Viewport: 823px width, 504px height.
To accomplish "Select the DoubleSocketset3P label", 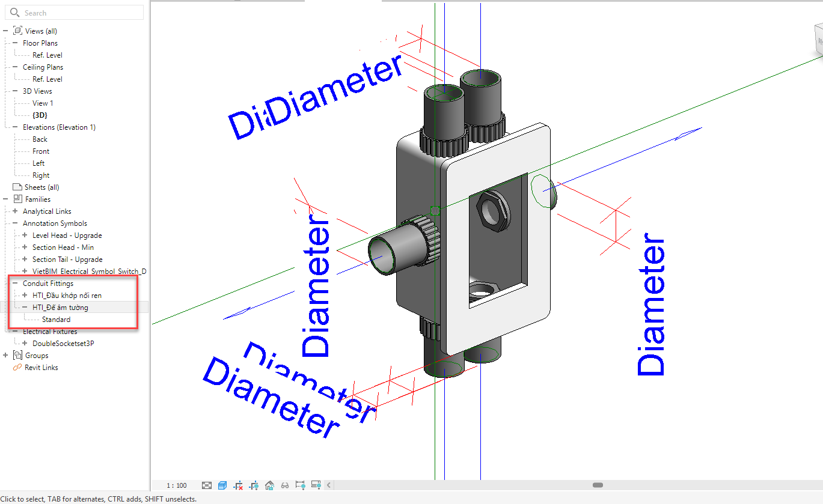I will point(63,343).
